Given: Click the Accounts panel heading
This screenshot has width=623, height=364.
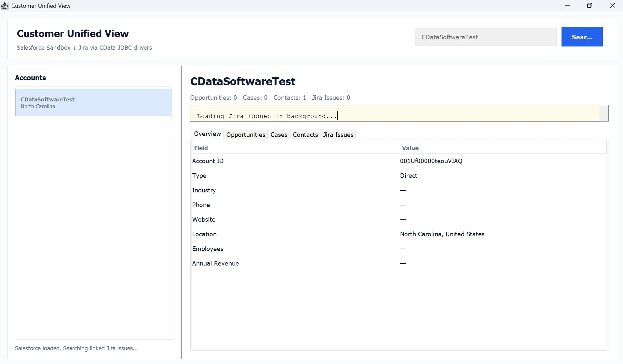Looking at the screenshot, I should pyautogui.click(x=30, y=78).
